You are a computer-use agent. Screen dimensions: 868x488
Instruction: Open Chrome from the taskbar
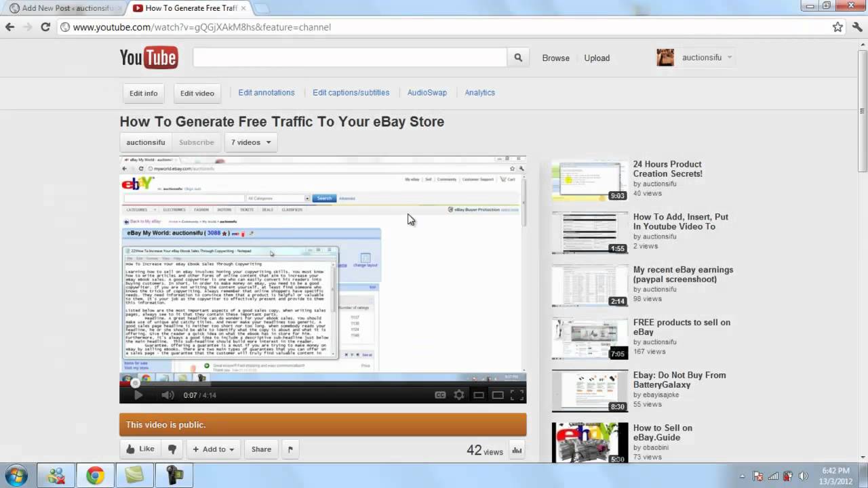95,476
